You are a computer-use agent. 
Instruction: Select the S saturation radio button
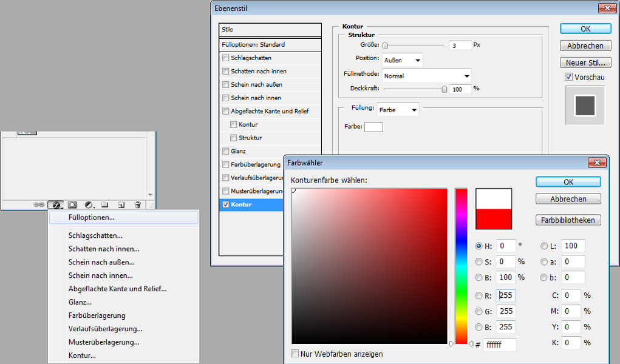[x=479, y=261]
